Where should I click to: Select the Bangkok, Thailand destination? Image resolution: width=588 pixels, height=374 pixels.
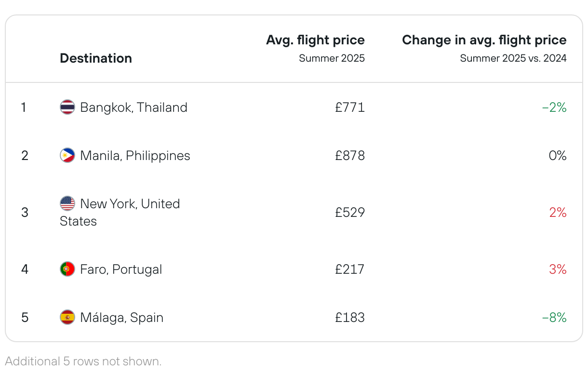134,107
